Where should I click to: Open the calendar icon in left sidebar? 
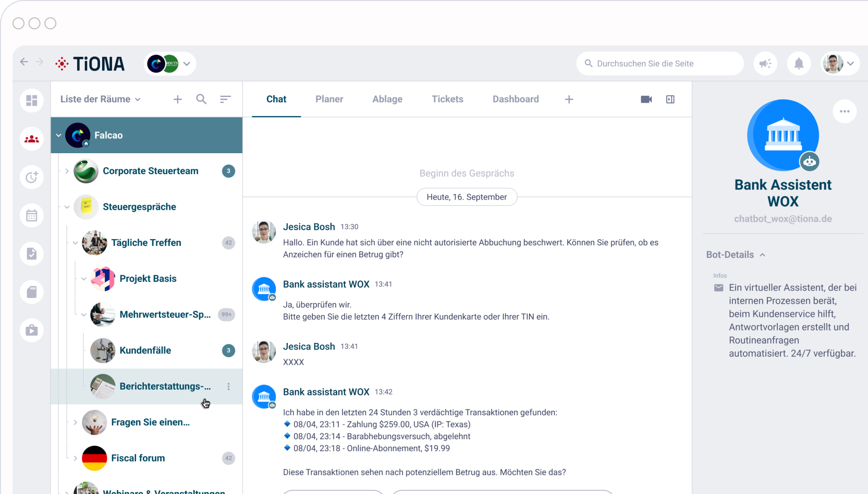(32, 215)
